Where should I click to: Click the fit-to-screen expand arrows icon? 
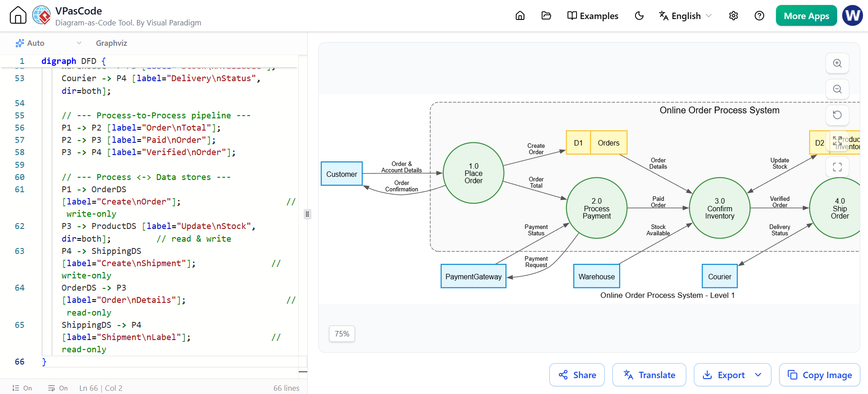tap(837, 141)
